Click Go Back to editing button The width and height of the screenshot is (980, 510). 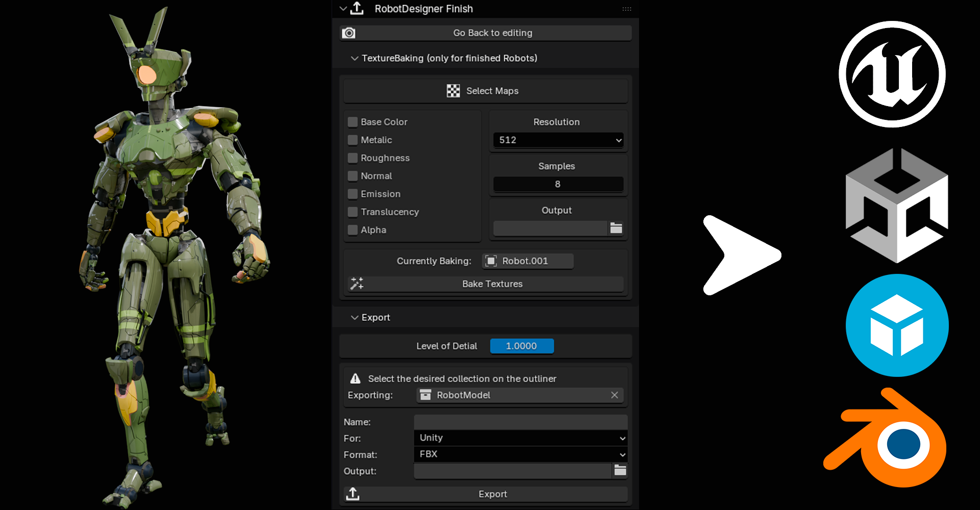[x=486, y=33]
